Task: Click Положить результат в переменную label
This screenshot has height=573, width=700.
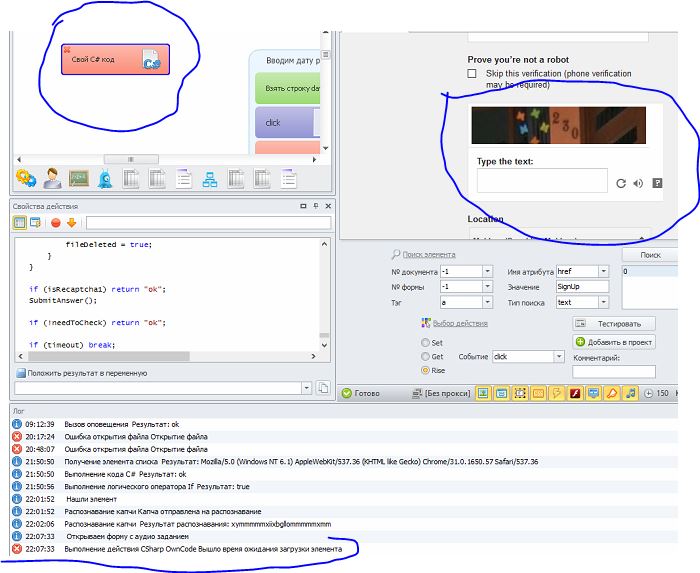Action: [87, 373]
